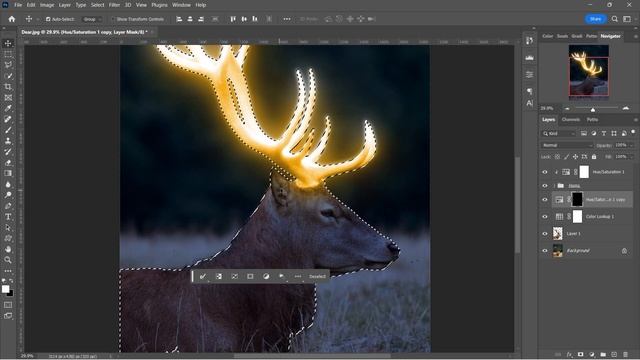Hide the layer group via its eye

coord(544,186)
